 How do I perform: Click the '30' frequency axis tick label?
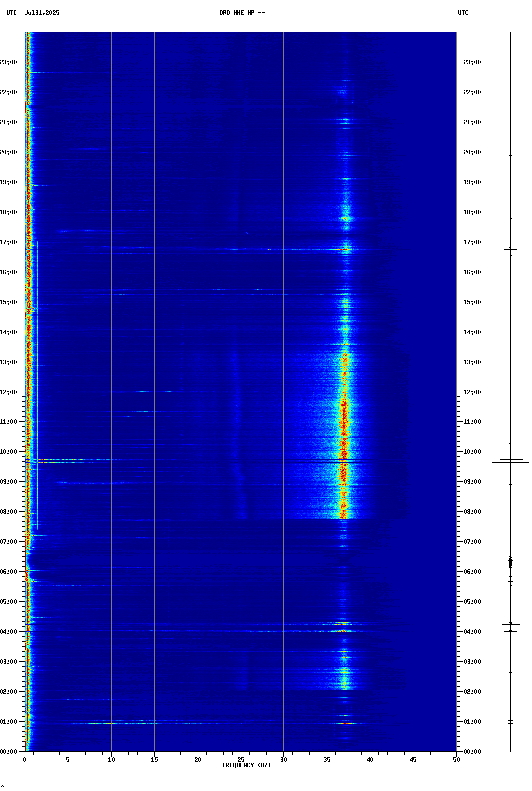(283, 760)
